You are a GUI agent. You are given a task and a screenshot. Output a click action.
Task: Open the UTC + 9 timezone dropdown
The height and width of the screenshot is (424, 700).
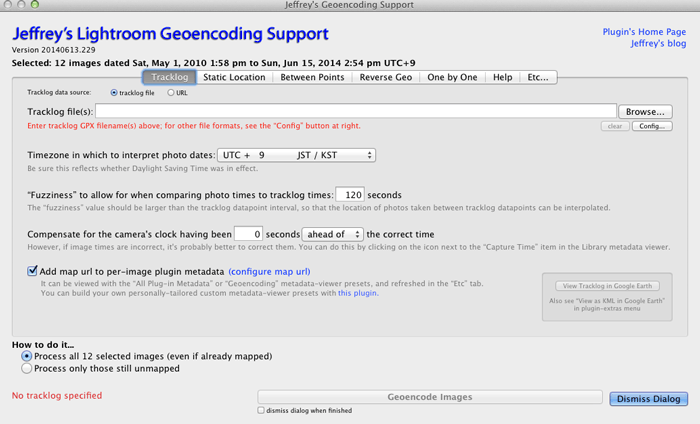[x=296, y=155]
